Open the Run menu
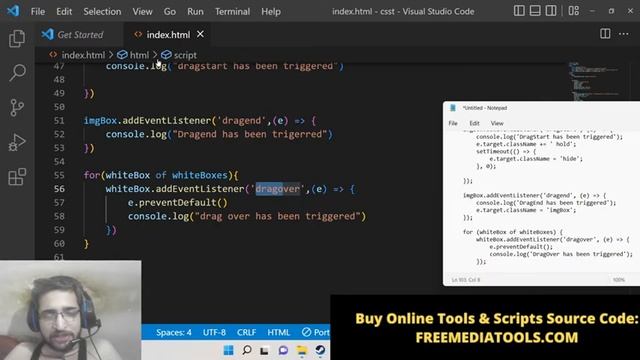 pyautogui.click(x=195, y=11)
